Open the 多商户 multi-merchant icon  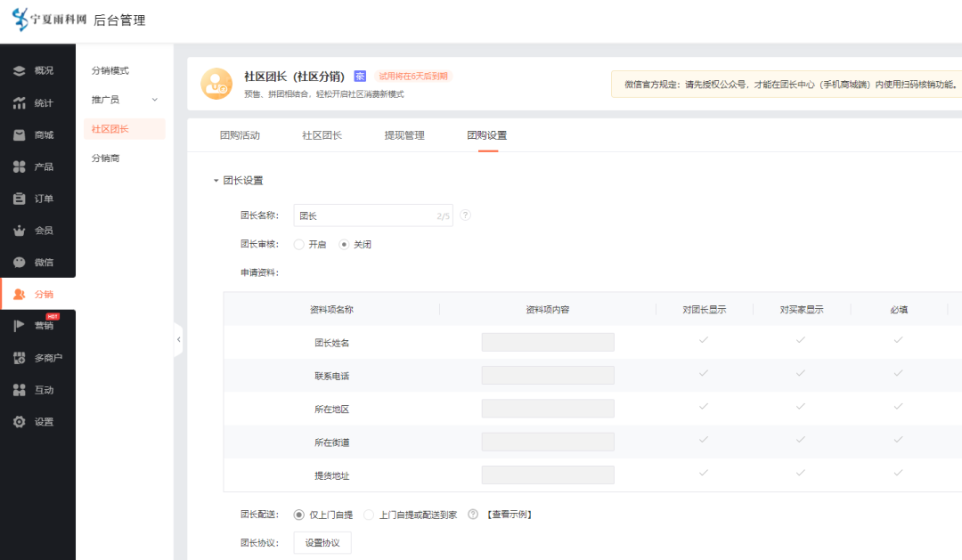point(19,358)
